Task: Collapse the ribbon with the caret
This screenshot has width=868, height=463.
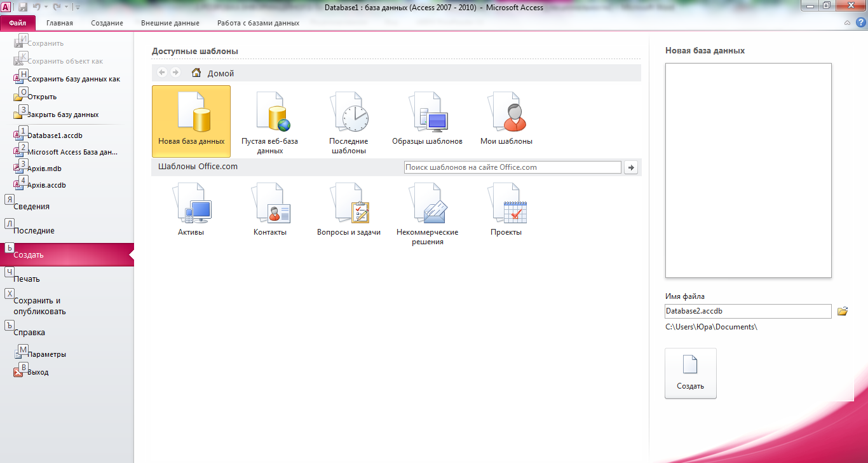Action: 847,22
